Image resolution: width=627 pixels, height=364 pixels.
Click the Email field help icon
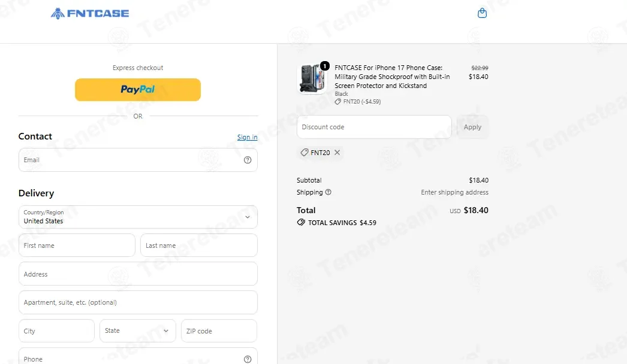(x=248, y=160)
